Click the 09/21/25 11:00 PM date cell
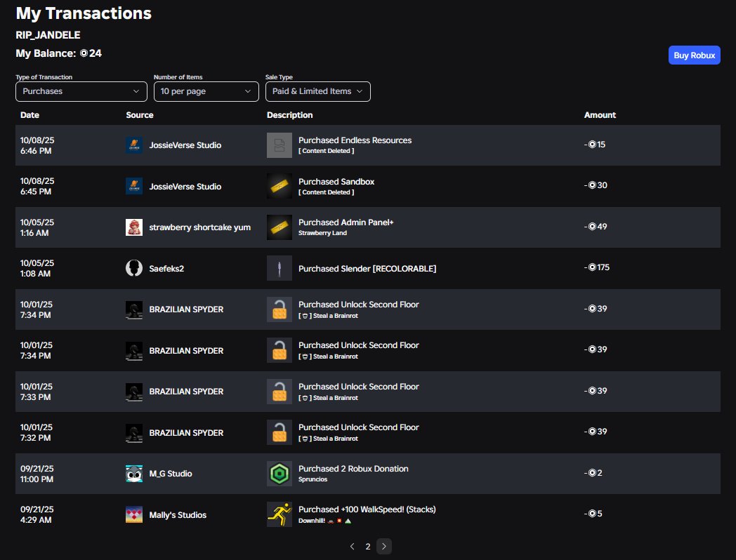Viewport: 736px width, 560px height. 37,474
